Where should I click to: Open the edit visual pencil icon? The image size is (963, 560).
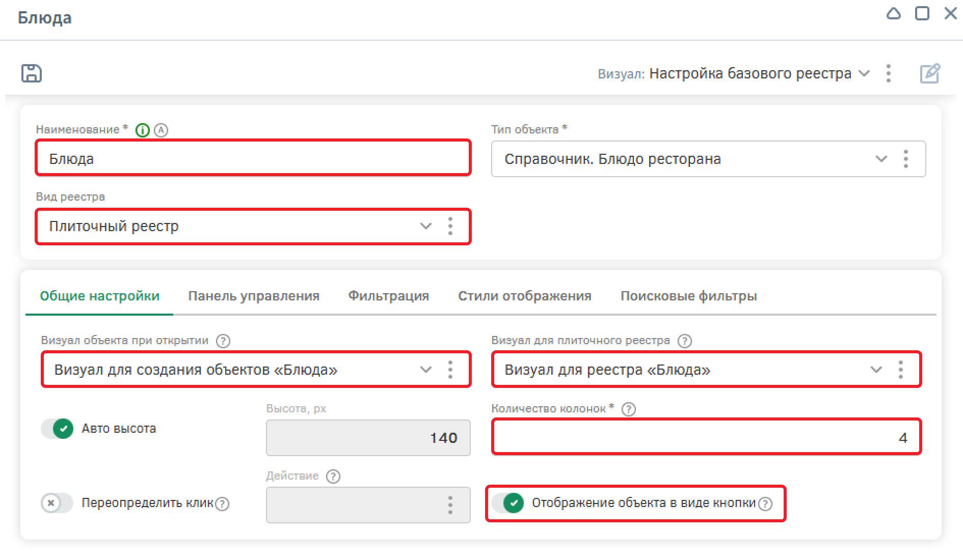(x=930, y=73)
